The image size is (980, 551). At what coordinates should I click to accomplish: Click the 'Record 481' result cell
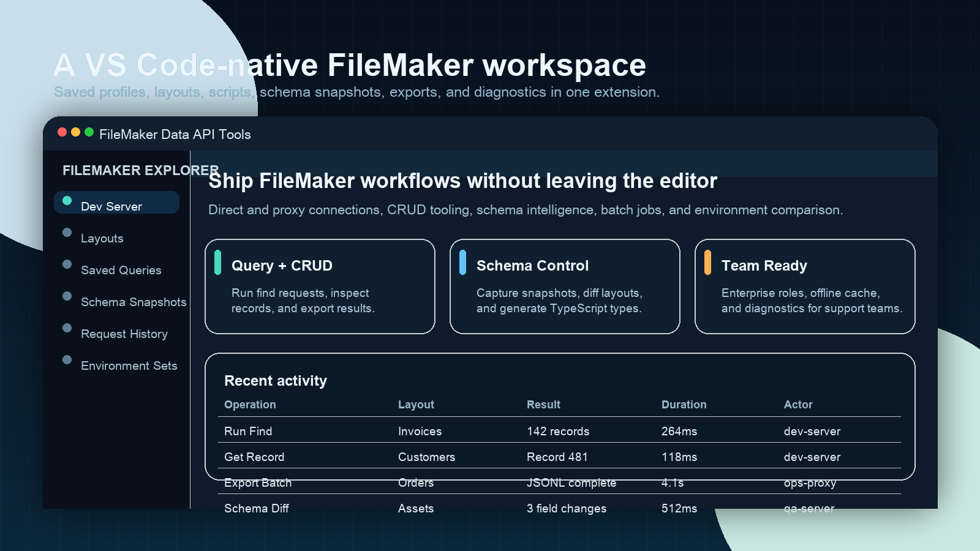557,457
